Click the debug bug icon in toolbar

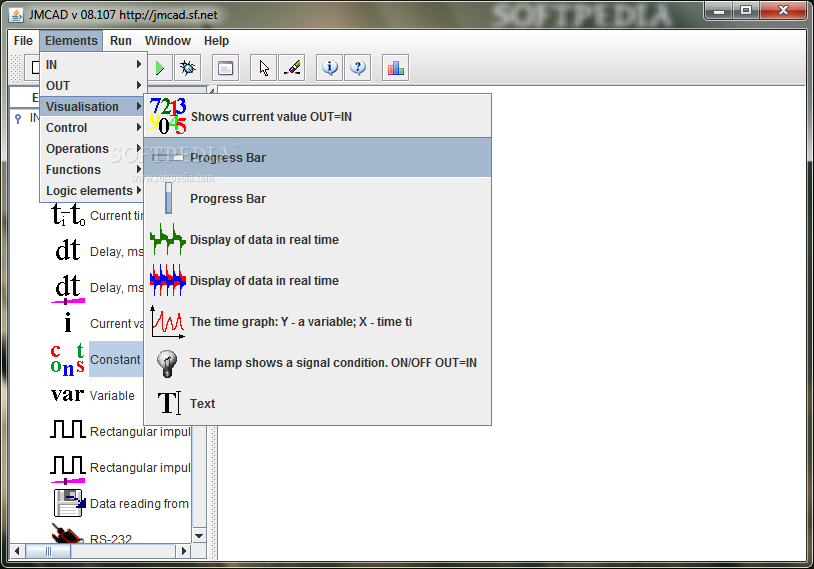(187, 68)
